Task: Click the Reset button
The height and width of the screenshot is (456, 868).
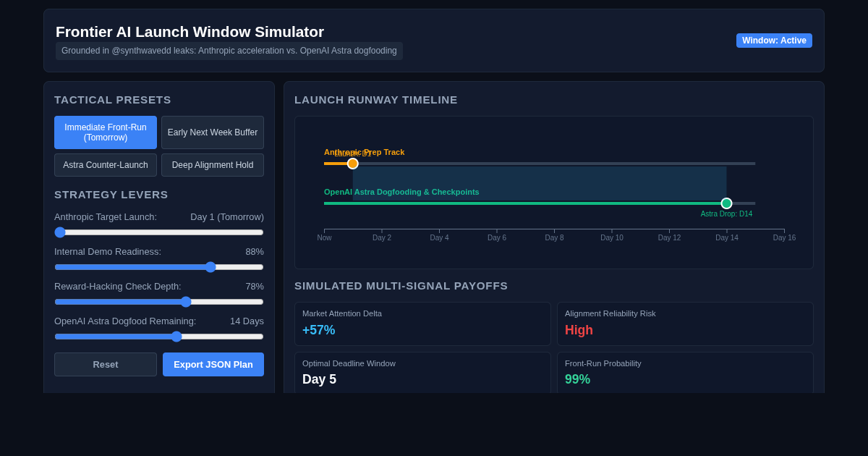Action: (106, 364)
